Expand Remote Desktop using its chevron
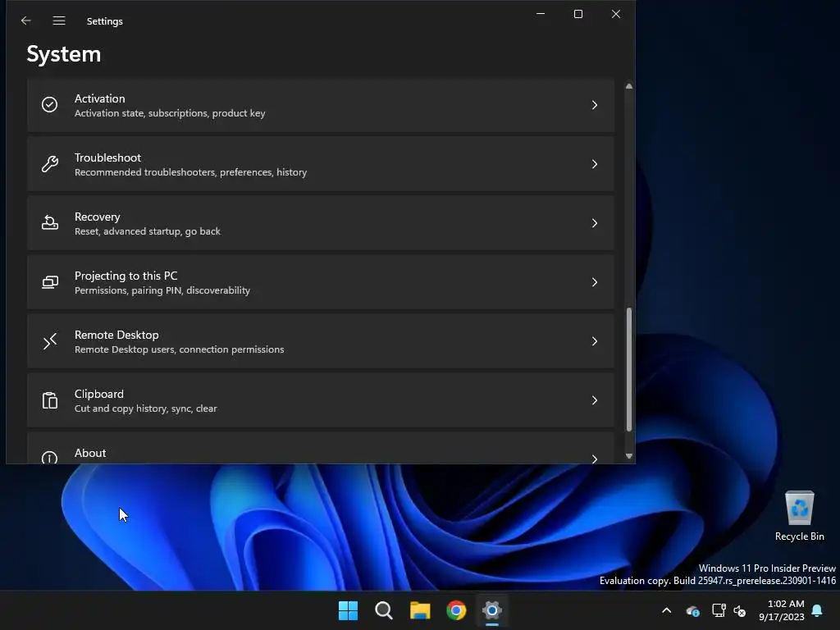Viewport: 840px width, 630px height. (595, 341)
